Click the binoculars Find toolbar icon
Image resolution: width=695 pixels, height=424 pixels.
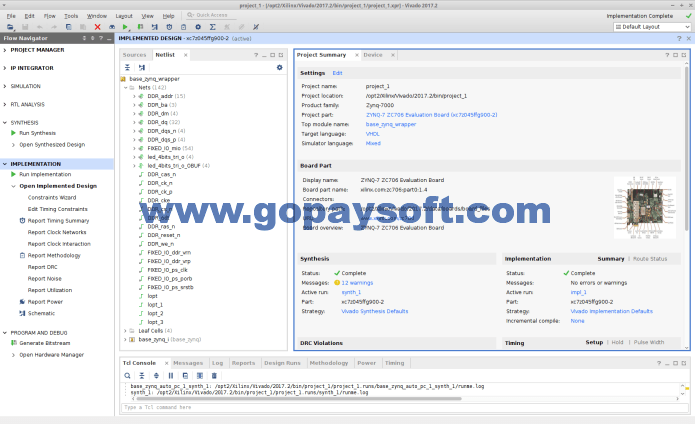click(112, 27)
